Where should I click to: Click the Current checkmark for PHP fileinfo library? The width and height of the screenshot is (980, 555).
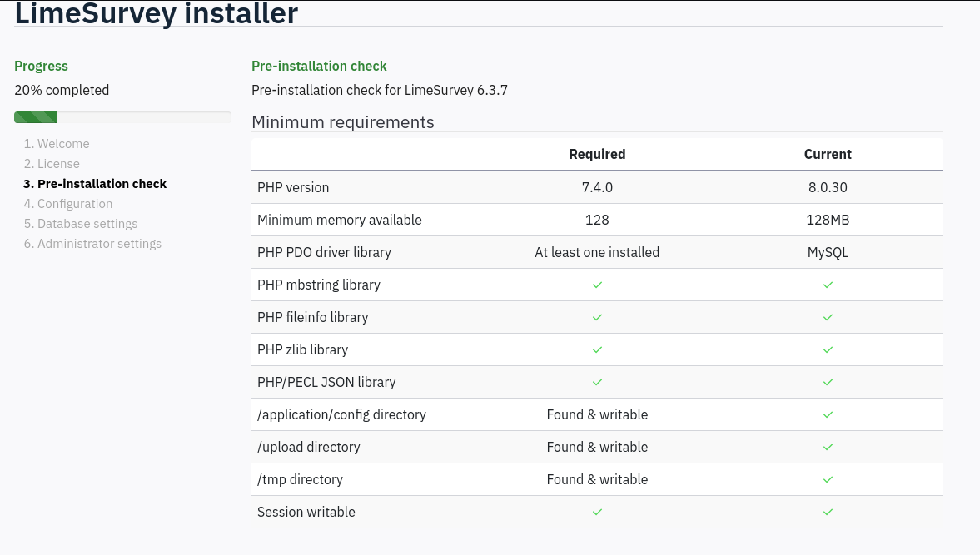[828, 317]
